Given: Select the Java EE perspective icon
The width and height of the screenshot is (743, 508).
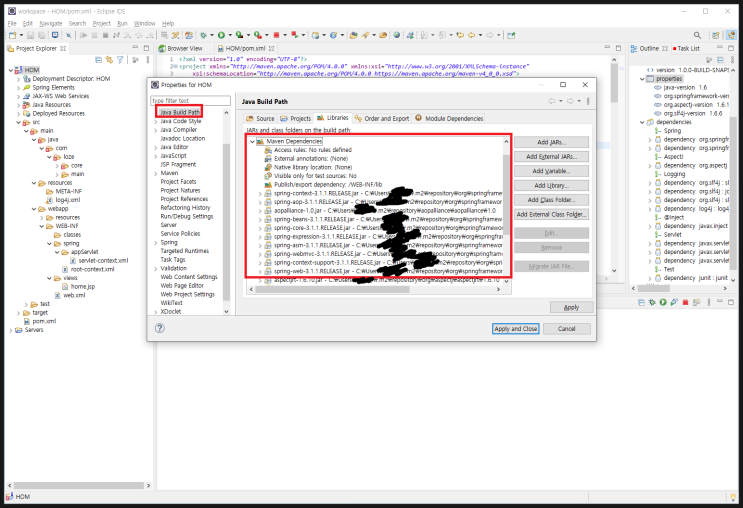Looking at the screenshot, I should pyautogui.click(x=731, y=35).
